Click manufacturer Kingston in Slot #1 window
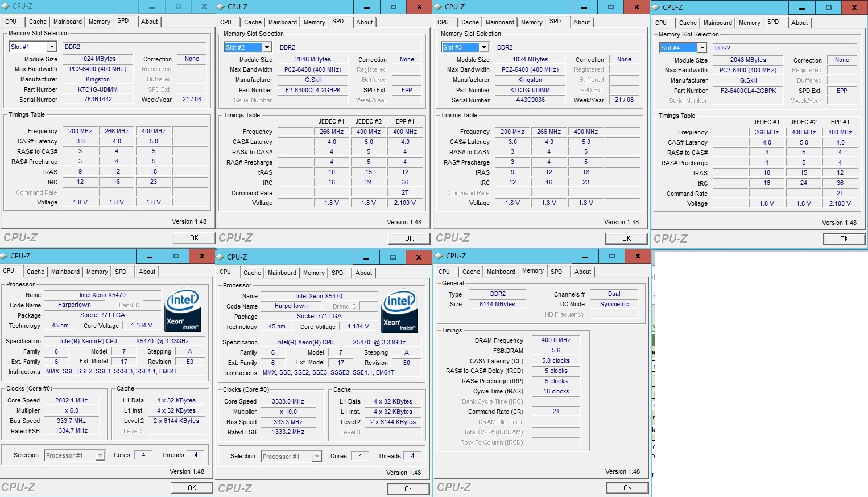This screenshot has height=497, width=868. (98, 79)
